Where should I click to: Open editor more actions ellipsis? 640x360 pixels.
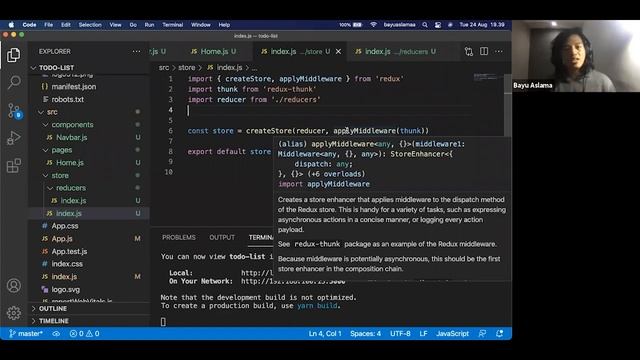click(x=499, y=51)
